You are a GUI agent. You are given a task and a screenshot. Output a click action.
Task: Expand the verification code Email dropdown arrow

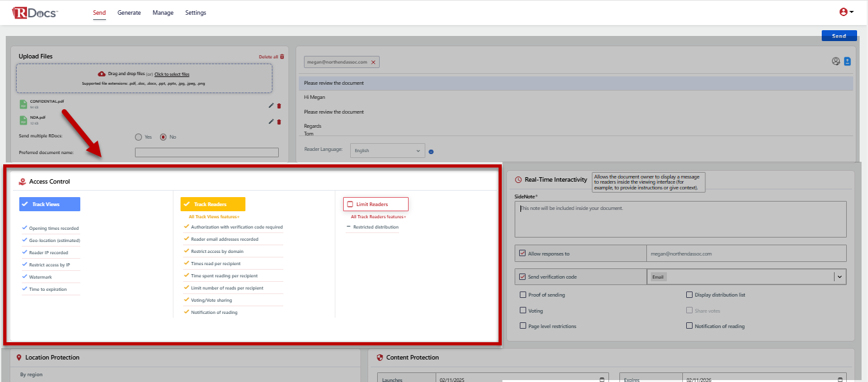point(840,277)
